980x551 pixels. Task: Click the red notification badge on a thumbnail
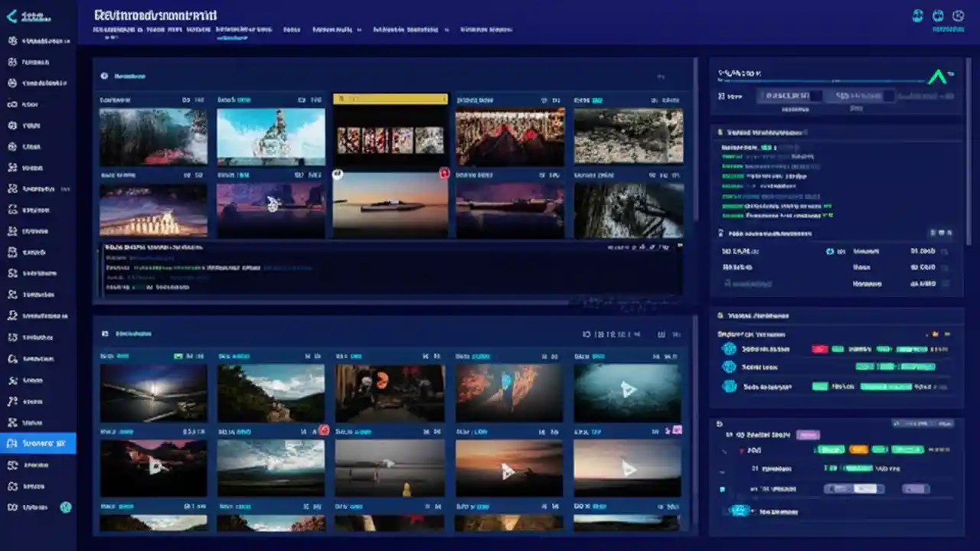[x=444, y=174]
